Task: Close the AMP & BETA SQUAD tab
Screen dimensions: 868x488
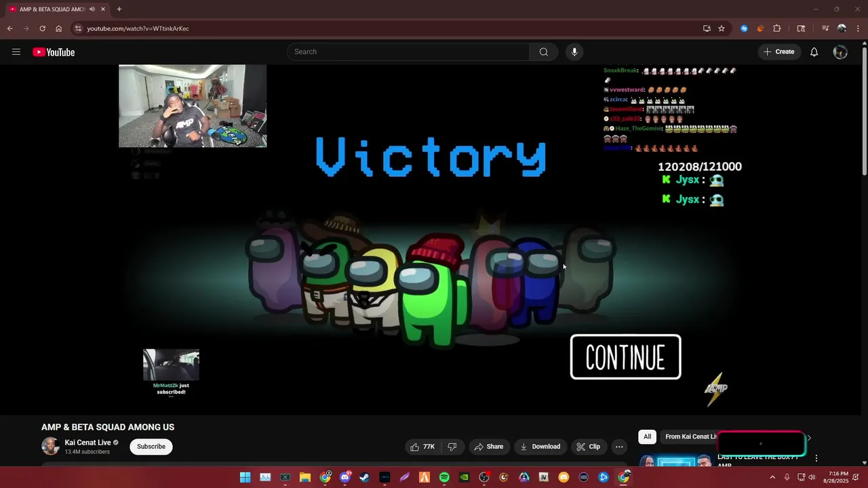Action: coord(102,9)
